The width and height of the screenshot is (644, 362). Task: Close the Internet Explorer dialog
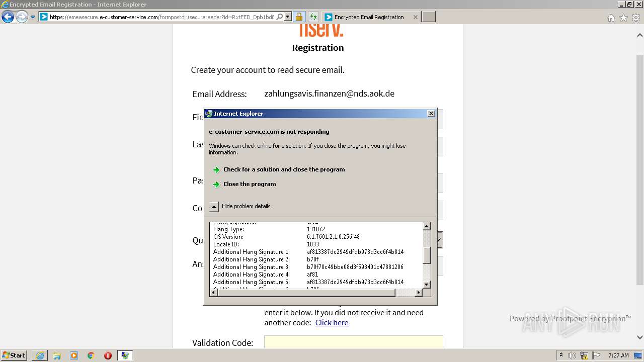(x=431, y=114)
